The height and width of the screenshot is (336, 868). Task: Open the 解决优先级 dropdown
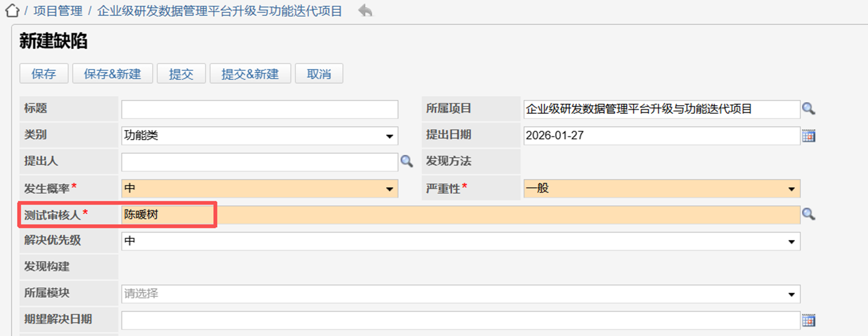tap(791, 241)
